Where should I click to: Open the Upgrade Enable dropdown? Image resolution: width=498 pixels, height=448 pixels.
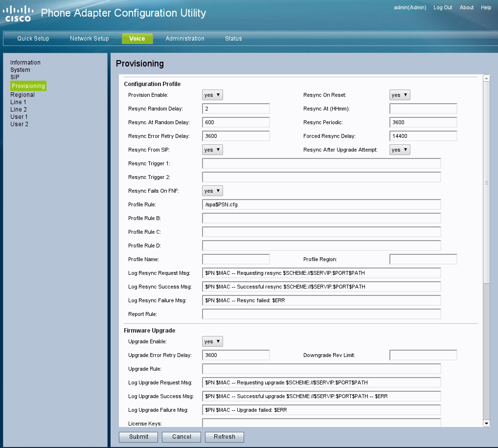pos(212,341)
